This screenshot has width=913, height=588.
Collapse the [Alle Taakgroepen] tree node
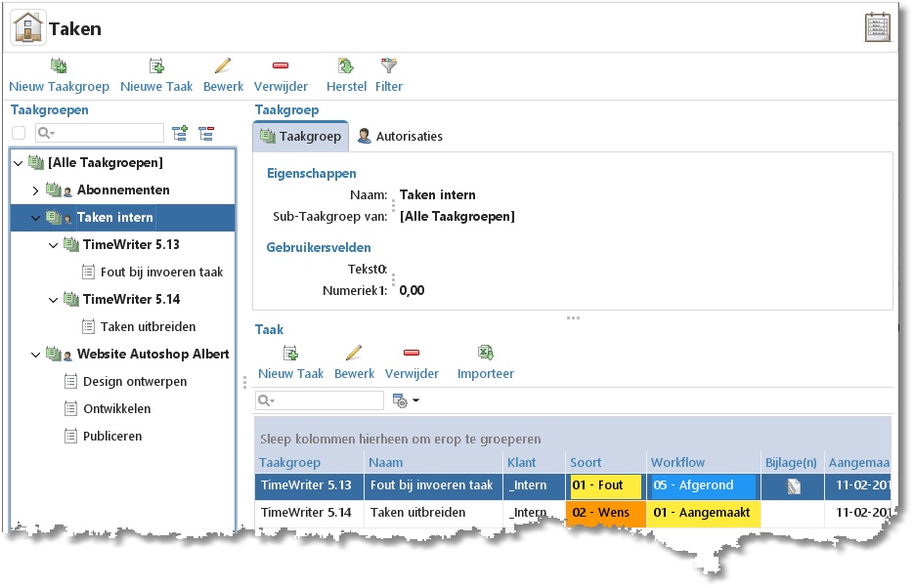(x=18, y=163)
